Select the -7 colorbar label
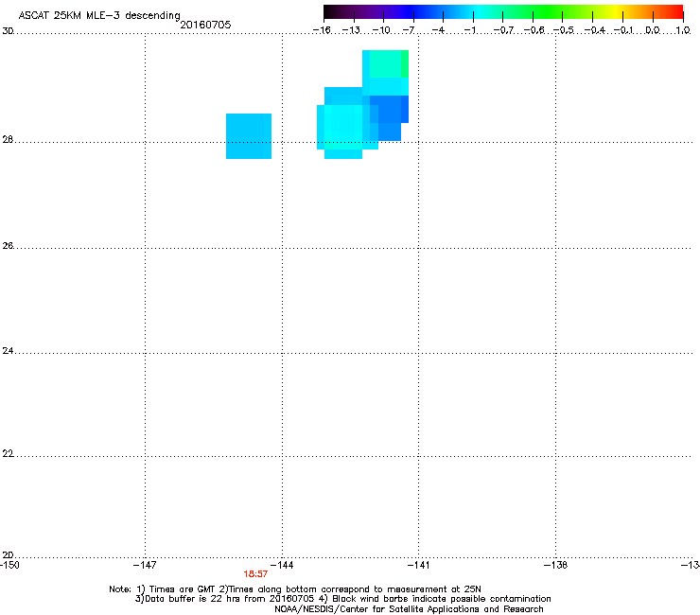Viewport: 700px width, 615px height. [408, 30]
